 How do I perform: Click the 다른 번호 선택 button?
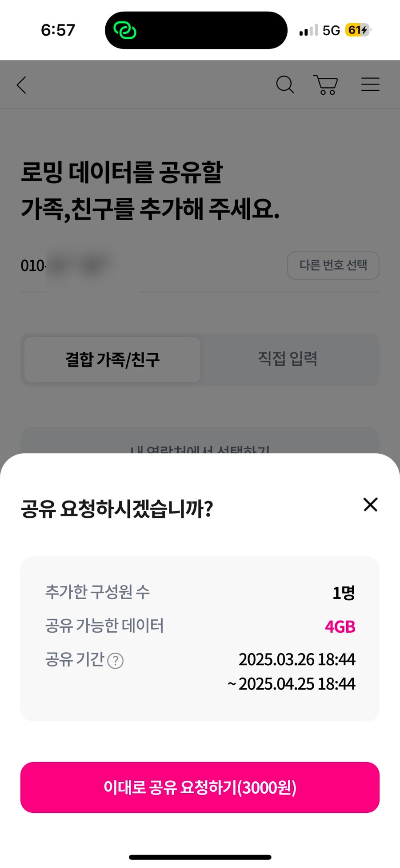pyautogui.click(x=333, y=266)
